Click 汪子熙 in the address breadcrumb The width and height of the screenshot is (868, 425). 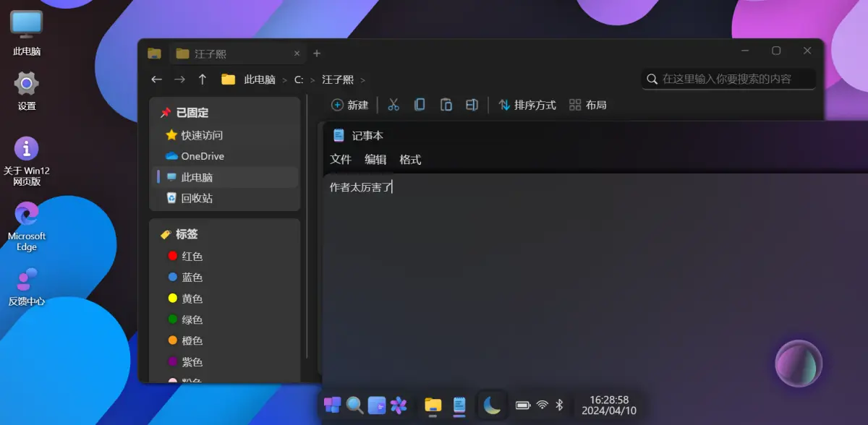pos(338,80)
